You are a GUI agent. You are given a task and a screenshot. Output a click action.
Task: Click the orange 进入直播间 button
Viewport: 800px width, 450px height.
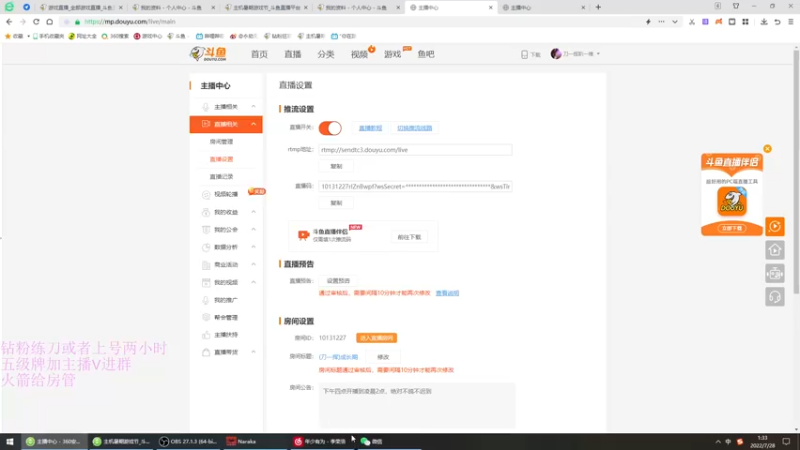(377, 338)
